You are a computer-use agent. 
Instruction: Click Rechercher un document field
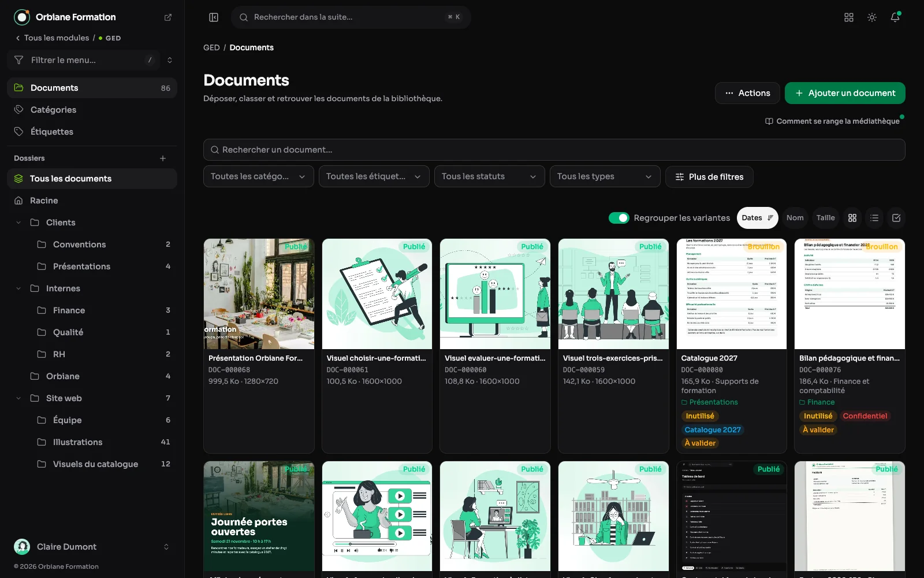tap(554, 150)
